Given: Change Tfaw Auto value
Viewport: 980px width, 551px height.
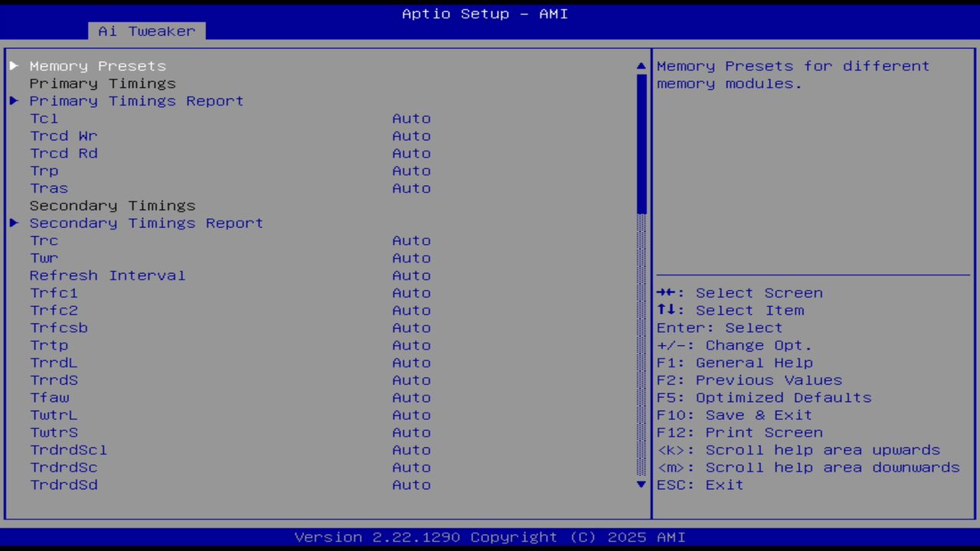Looking at the screenshot, I should [411, 397].
